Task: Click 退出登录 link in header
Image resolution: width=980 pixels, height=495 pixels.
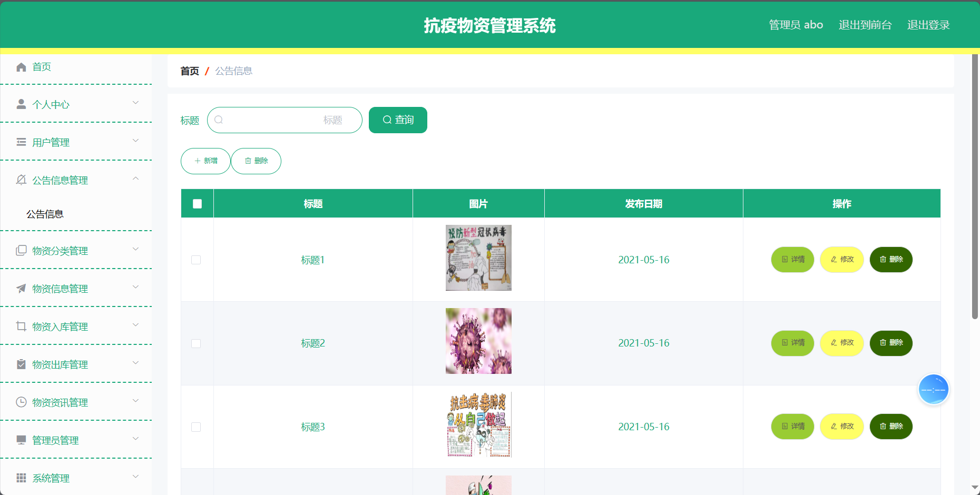Action: tap(928, 25)
